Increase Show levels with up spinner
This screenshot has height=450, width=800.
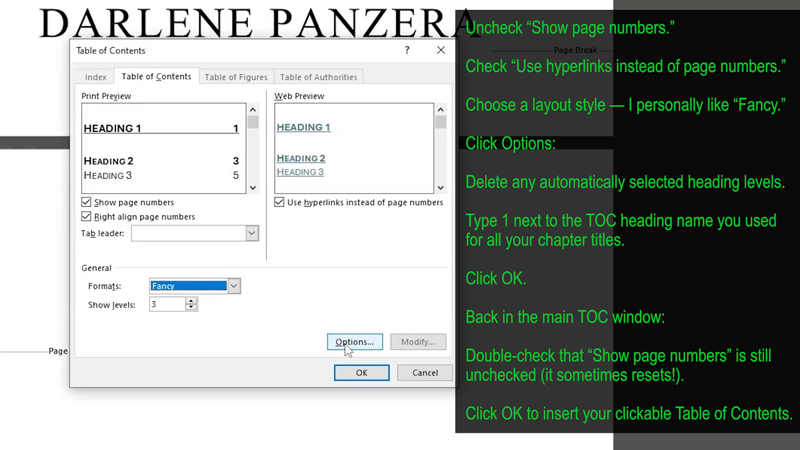[191, 301]
